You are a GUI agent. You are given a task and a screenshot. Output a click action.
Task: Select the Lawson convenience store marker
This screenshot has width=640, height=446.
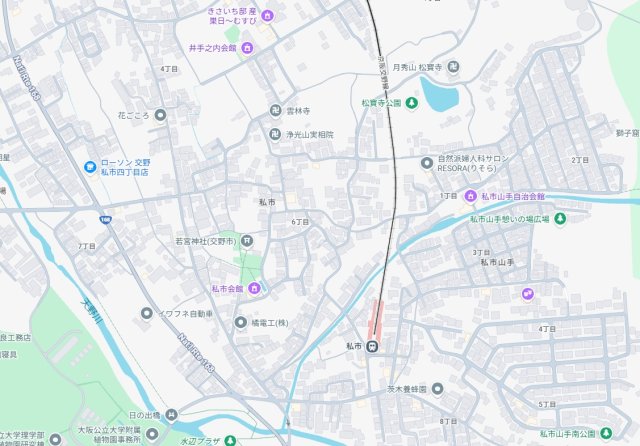90,167
